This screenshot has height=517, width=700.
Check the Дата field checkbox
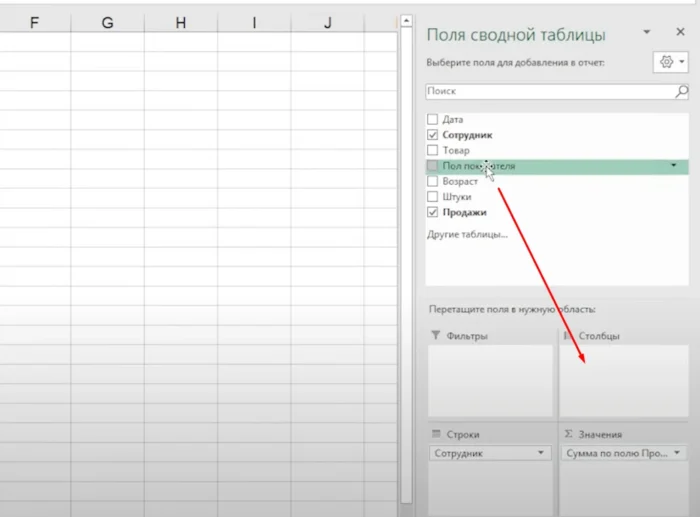[x=433, y=119]
